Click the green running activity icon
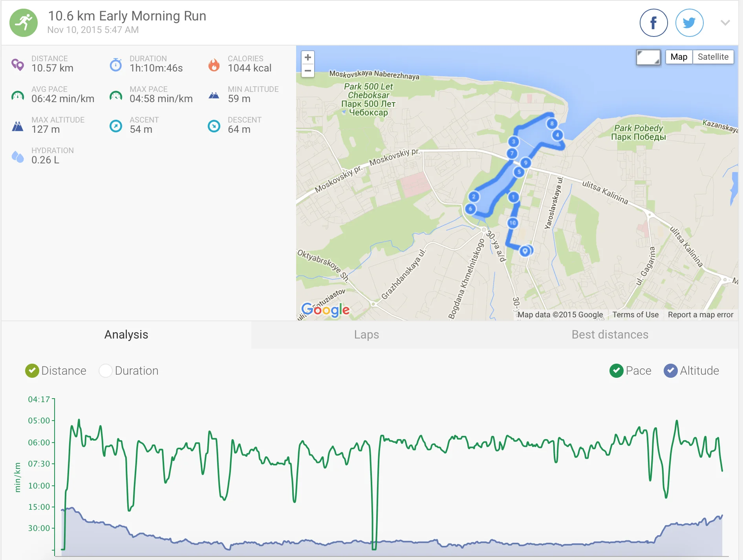Screen dimensions: 743x560 [24, 23]
